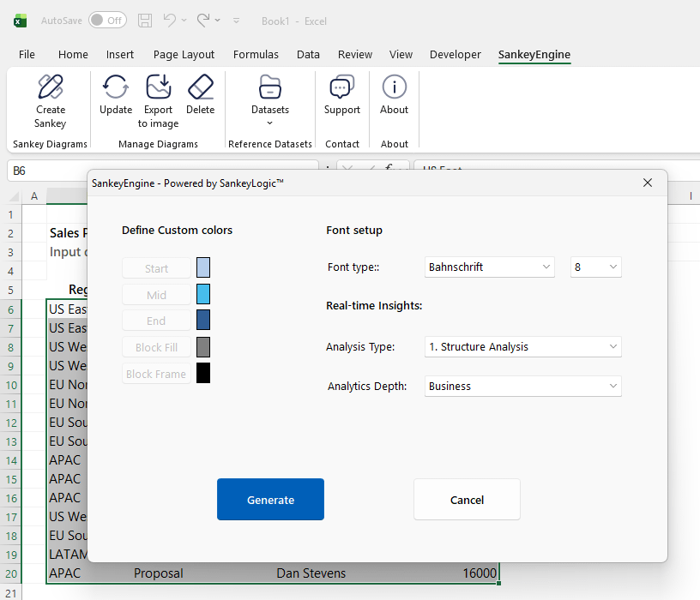Click the Proposal cell in row 20
This screenshot has height=600, width=700.
pos(159,573)
